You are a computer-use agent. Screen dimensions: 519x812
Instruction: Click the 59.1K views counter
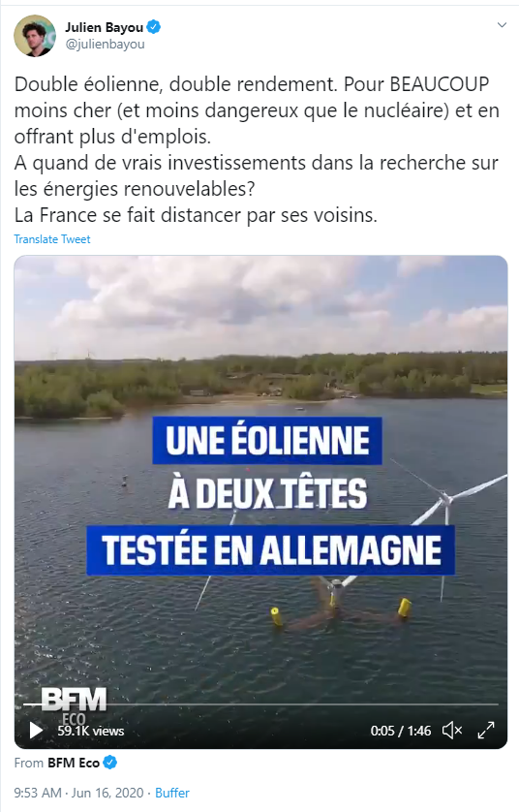[x=91, y=731]
